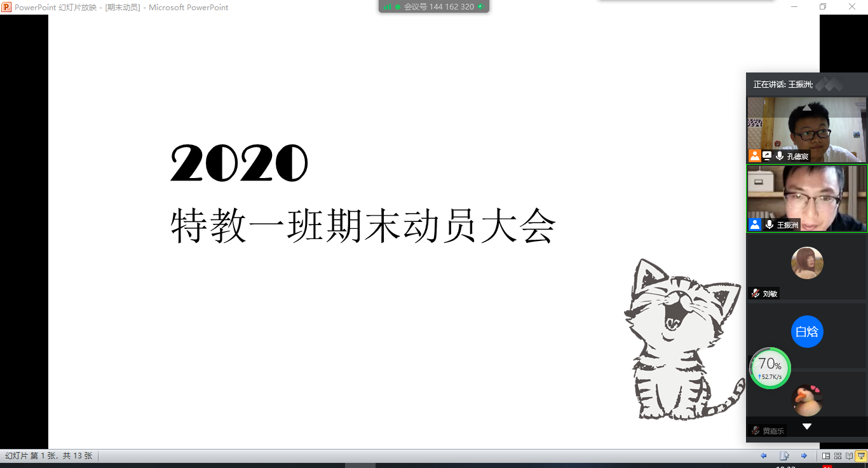Click the slide 1 of 13 status indicator

49,456
